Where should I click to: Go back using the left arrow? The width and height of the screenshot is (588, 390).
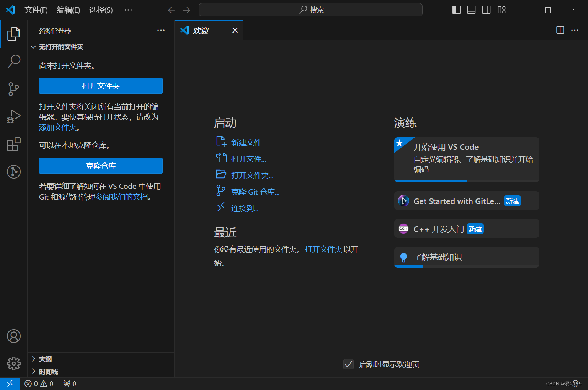pos(171,10)
